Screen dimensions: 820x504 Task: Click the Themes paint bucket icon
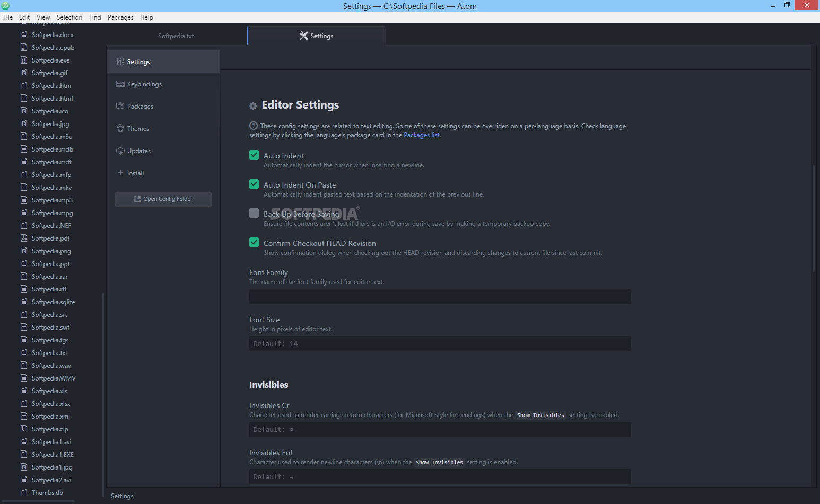tap(120, 128)
